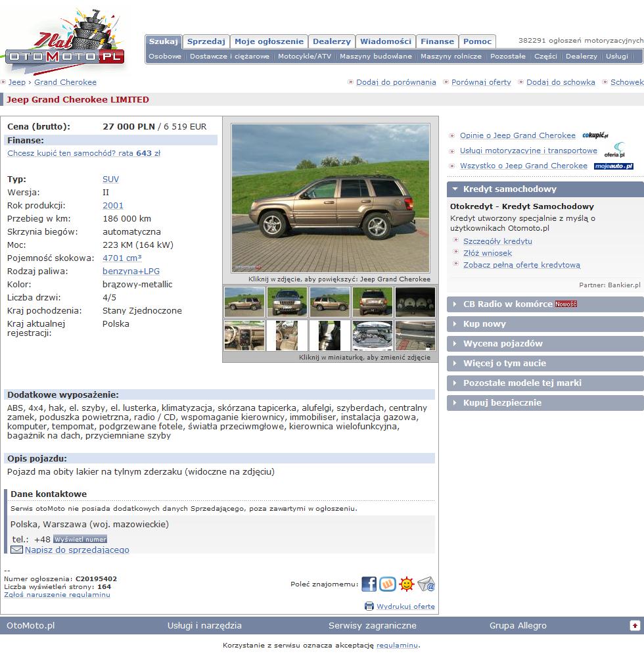The image size is (644, 662).
Task: Click the printer icon near Wydrukuj ofertę
Action: click(x=369, y=606)
